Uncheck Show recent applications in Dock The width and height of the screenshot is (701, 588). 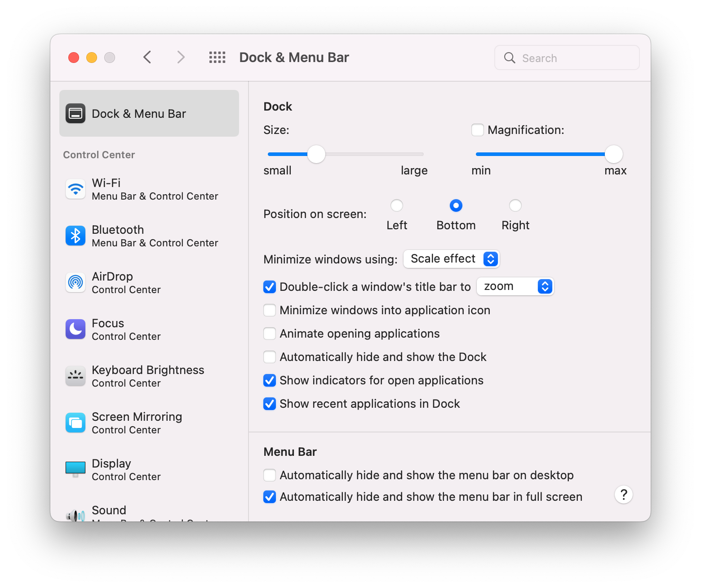point(269,403)
